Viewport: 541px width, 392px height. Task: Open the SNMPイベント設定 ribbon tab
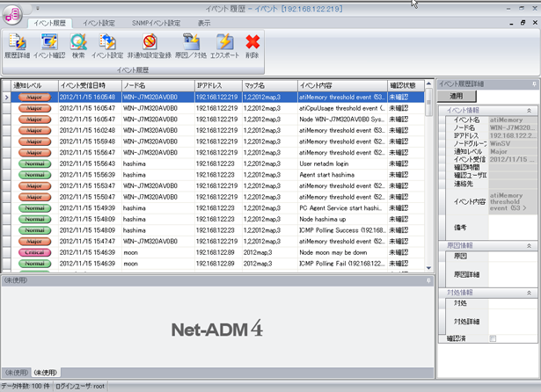pos(156,23)
